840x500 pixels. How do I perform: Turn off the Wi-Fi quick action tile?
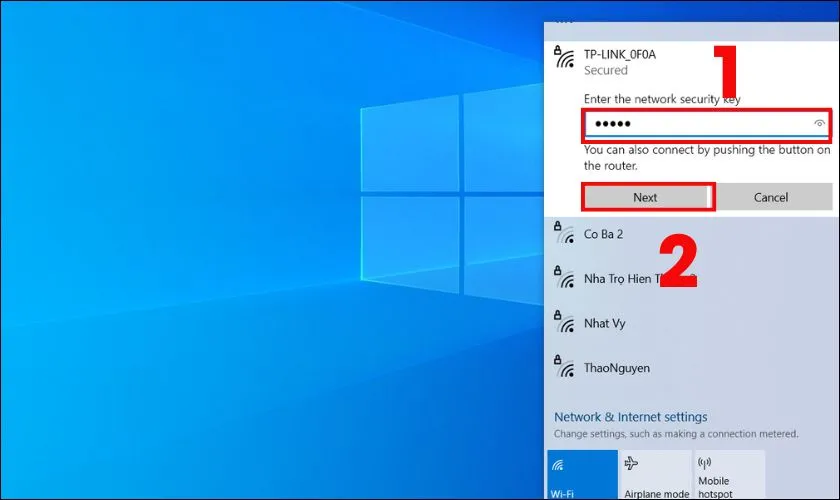(x=582, y=475)
